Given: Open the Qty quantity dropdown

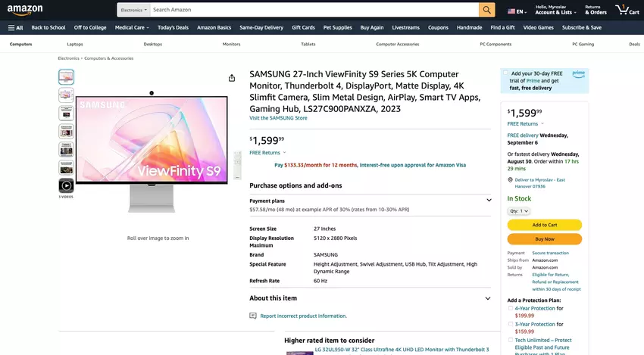Looking at the screenshot, I should point(519,211).
